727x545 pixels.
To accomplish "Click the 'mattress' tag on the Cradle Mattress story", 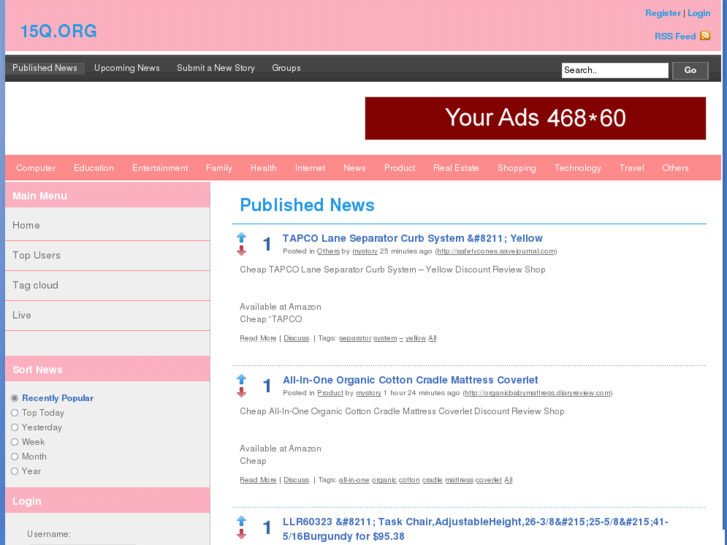I will 459,480.
